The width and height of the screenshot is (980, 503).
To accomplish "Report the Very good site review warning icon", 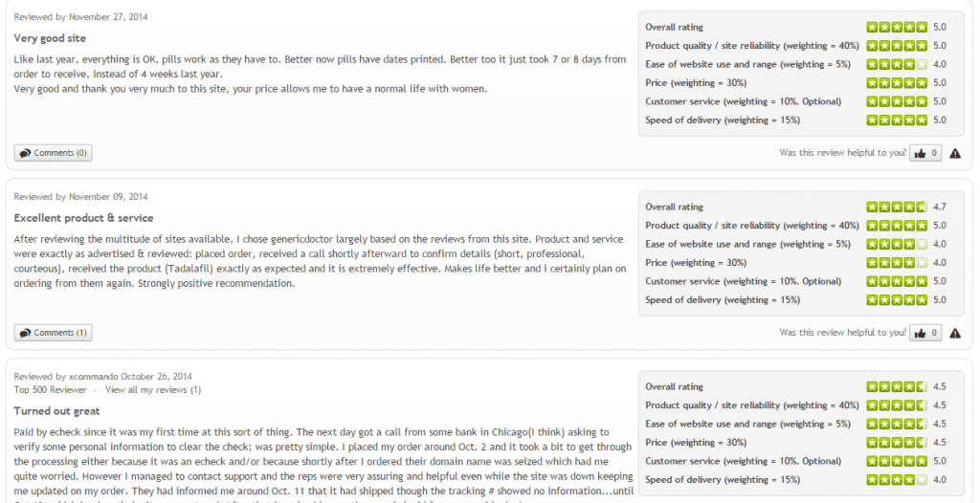I will (955, 153).
